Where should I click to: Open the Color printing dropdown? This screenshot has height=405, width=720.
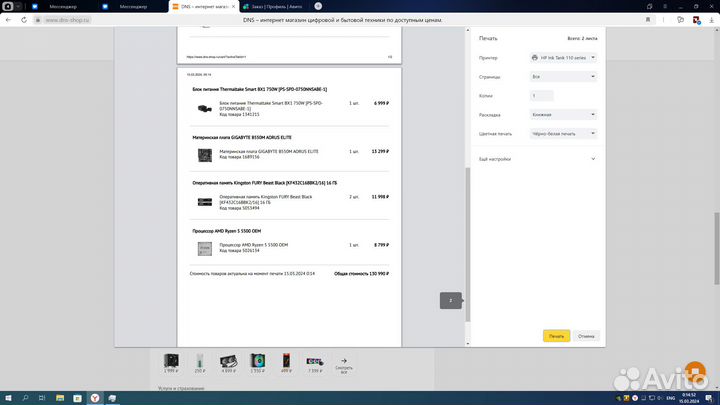[563, 134]
